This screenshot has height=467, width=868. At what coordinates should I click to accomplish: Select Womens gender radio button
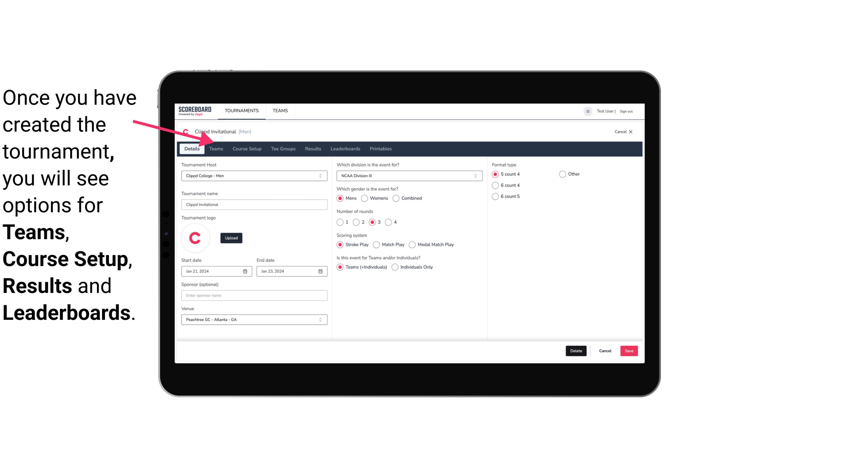365,198
